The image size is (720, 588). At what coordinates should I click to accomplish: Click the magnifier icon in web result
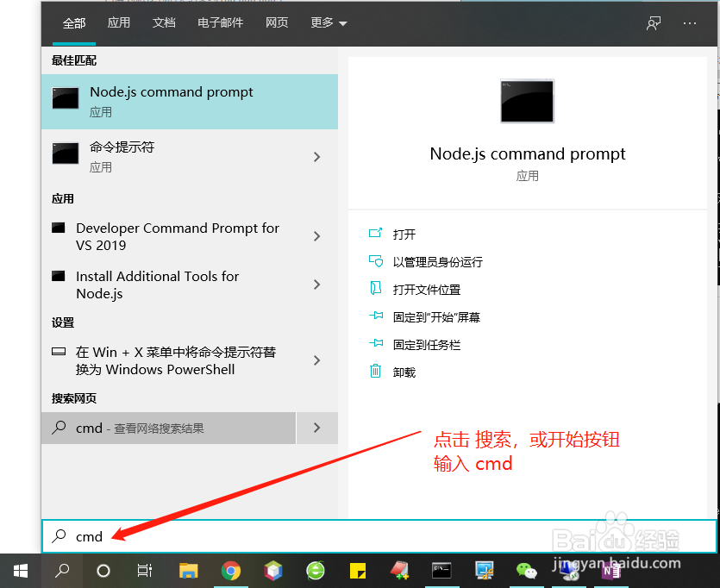coord(59,428)
